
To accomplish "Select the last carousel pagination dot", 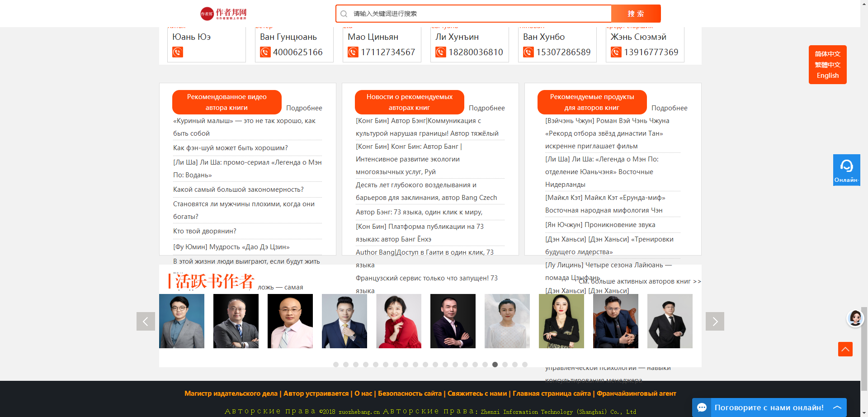I will click(525, 365).
